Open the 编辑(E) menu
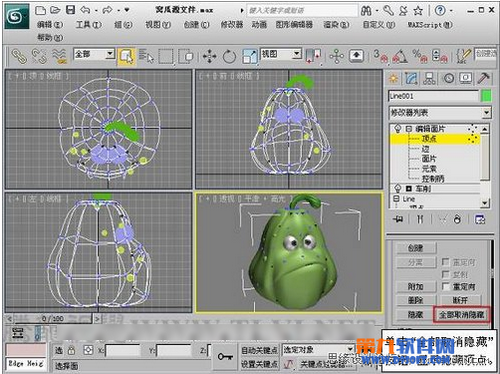This screenshot has height=374, width=500. coord(50,25)
